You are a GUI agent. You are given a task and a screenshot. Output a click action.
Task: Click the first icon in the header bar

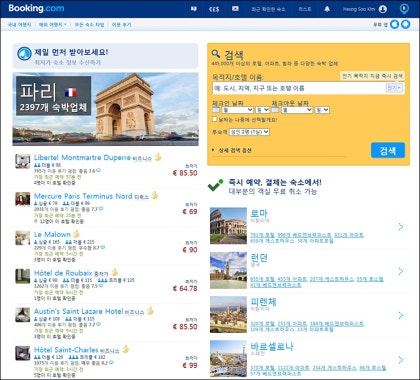pyautogui.click(x=194, y=9)
